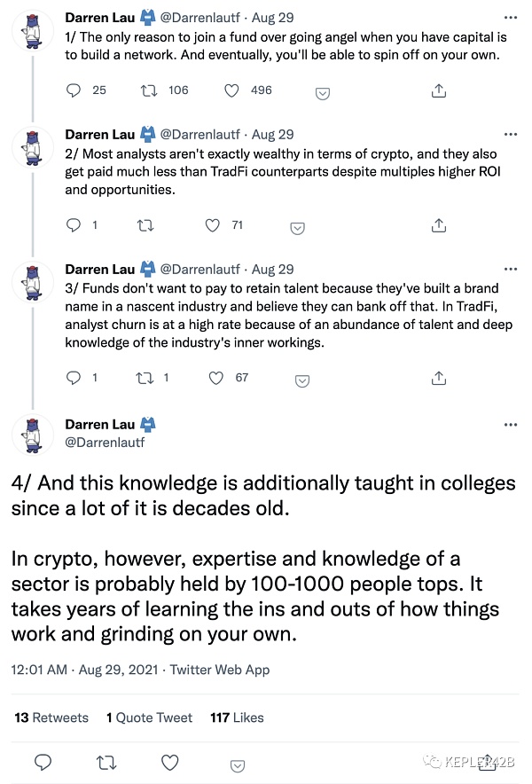The image size is (532, 784).
Task: Click Darren Lau's avatar on the 4/ tweet
Action: (33, 433)
